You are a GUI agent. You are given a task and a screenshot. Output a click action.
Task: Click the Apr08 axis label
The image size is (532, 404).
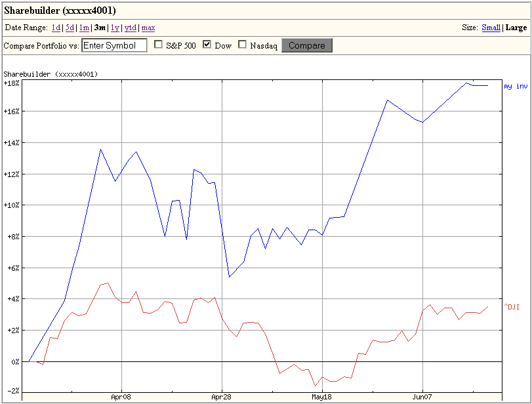tap(121, 397)
